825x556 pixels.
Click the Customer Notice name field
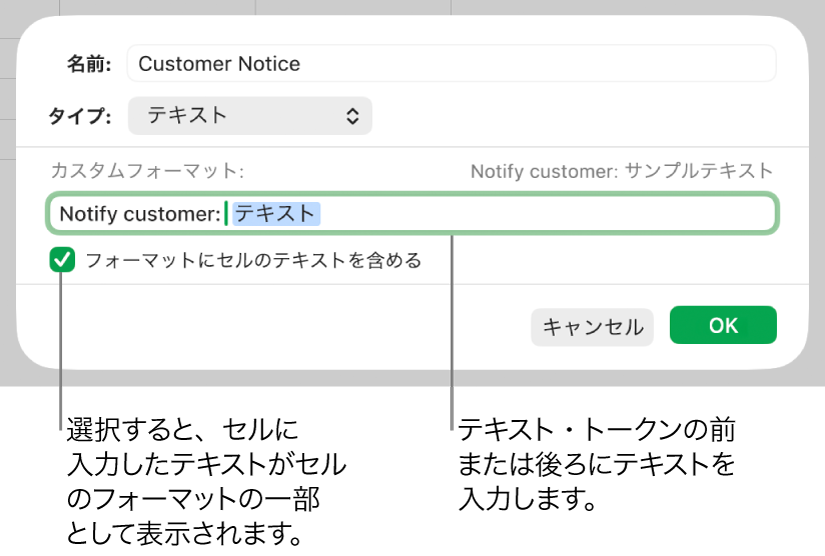(x=450, y=64)
